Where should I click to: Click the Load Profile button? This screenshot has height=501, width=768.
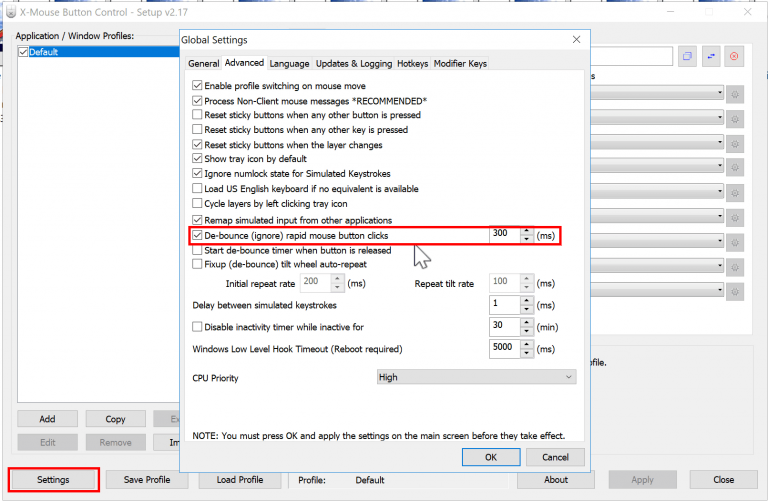240,480
